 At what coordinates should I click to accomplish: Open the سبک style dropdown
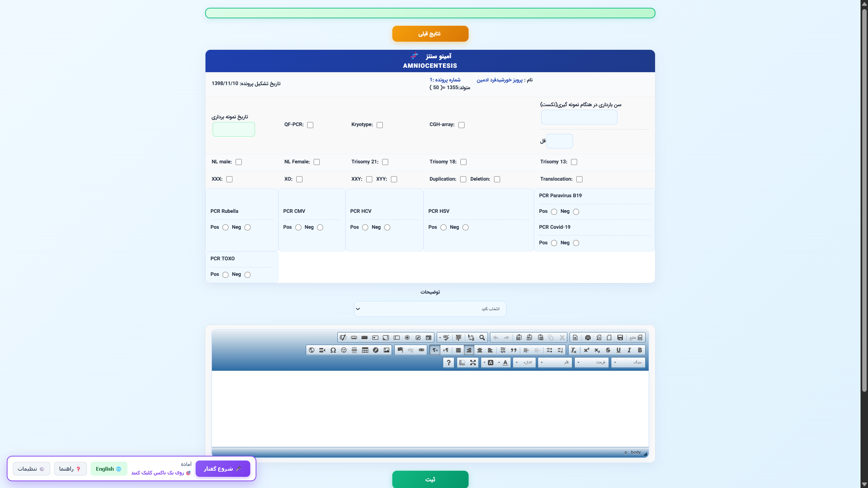point(628,363)
